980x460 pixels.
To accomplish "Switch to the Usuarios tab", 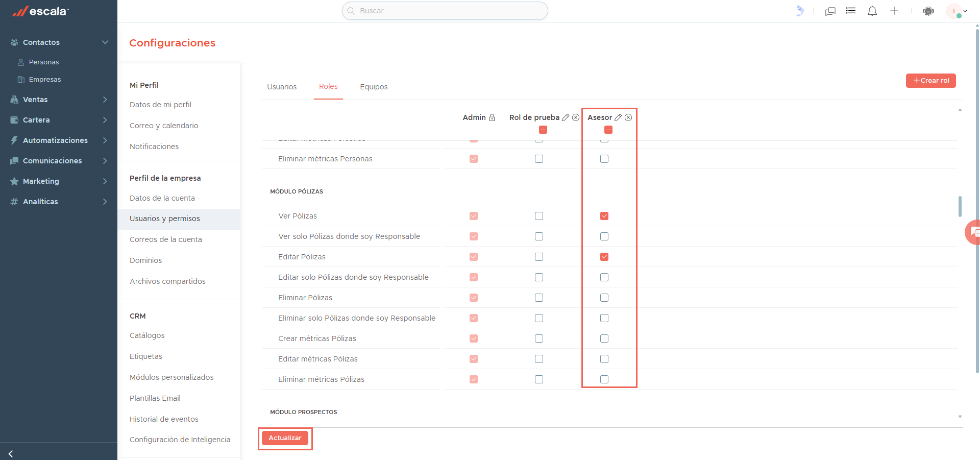I will tap(282, 87).
